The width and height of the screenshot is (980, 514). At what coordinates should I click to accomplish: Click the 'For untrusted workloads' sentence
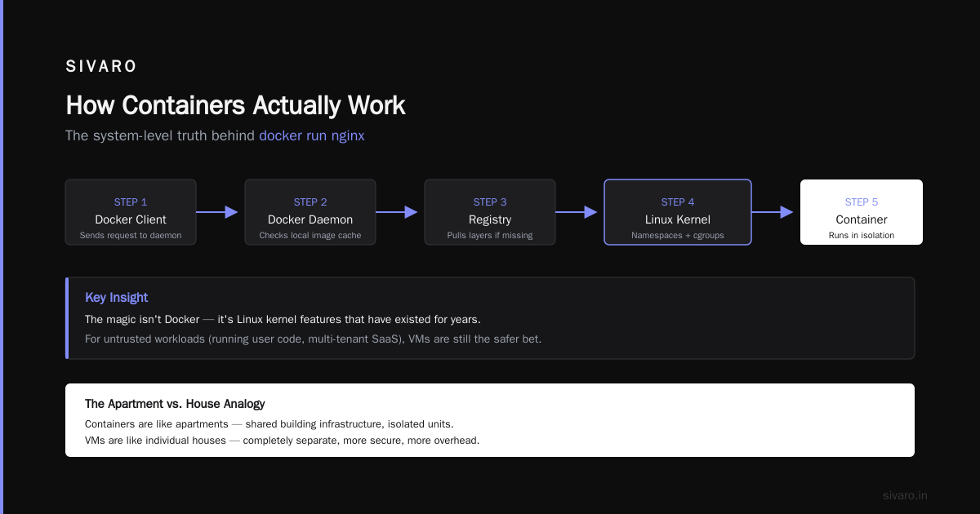(313, 339)
